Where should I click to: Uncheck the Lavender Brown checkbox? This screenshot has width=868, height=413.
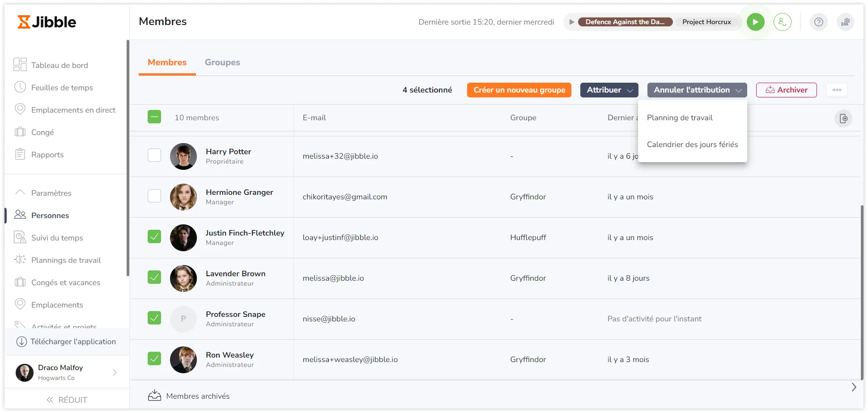(x=154, y=277)
